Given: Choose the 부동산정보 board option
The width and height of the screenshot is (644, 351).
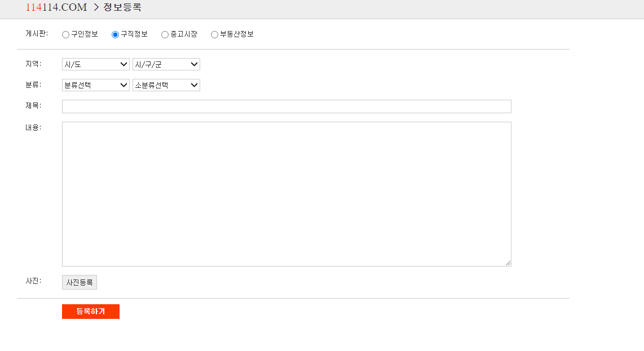Looking at the screenshot, I should click(214, 34).
